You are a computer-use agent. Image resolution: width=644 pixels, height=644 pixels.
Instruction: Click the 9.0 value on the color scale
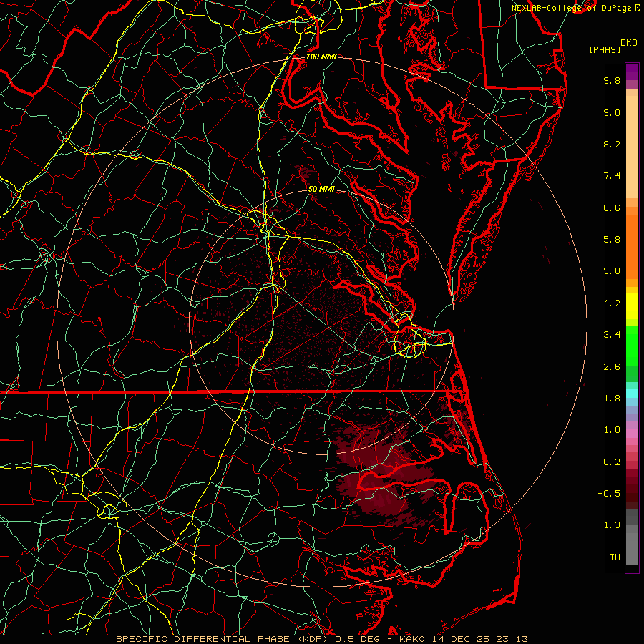(x=612, y=112)
